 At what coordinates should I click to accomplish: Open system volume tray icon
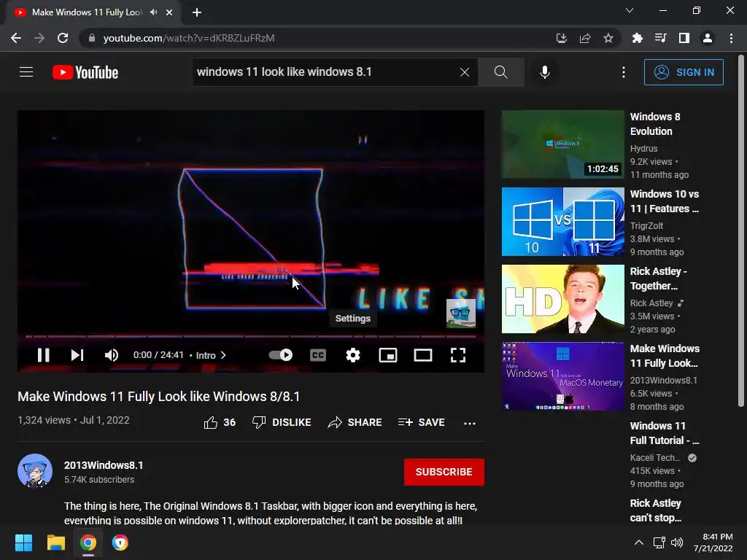677,542
